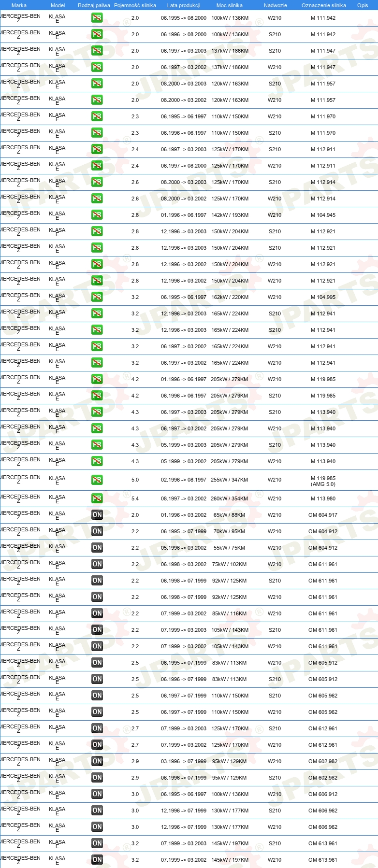
Task: Click diesel ON icon in OM 605.912 W210 row
Action: click(x=97, y=663)
